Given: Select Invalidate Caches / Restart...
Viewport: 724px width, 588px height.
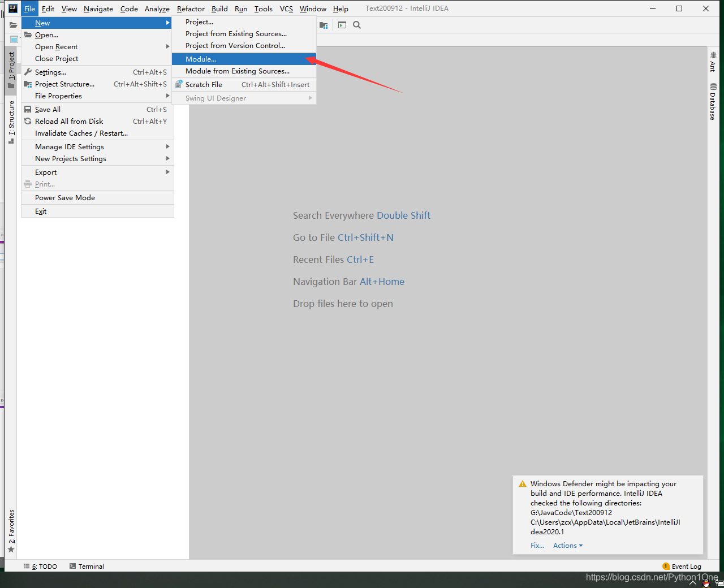Looking at the screenshot, I should coord(97,133).
